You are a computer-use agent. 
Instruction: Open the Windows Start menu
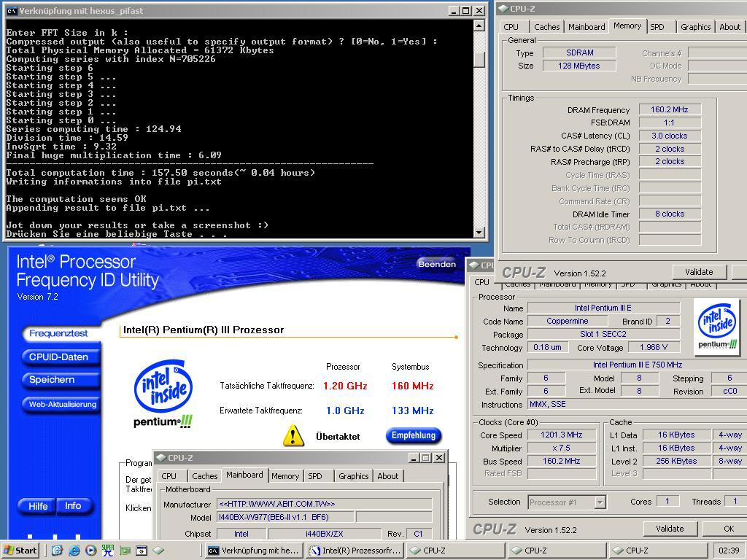21,551
